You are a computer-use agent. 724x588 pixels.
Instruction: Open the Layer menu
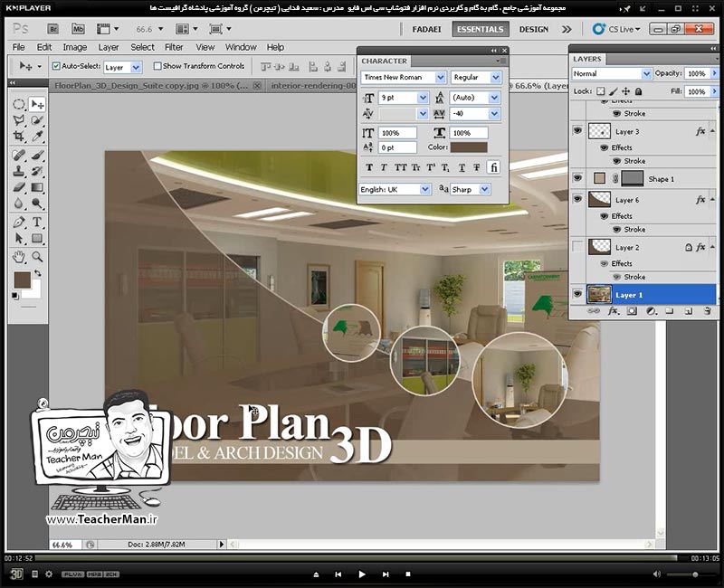(x=109, y=47)
